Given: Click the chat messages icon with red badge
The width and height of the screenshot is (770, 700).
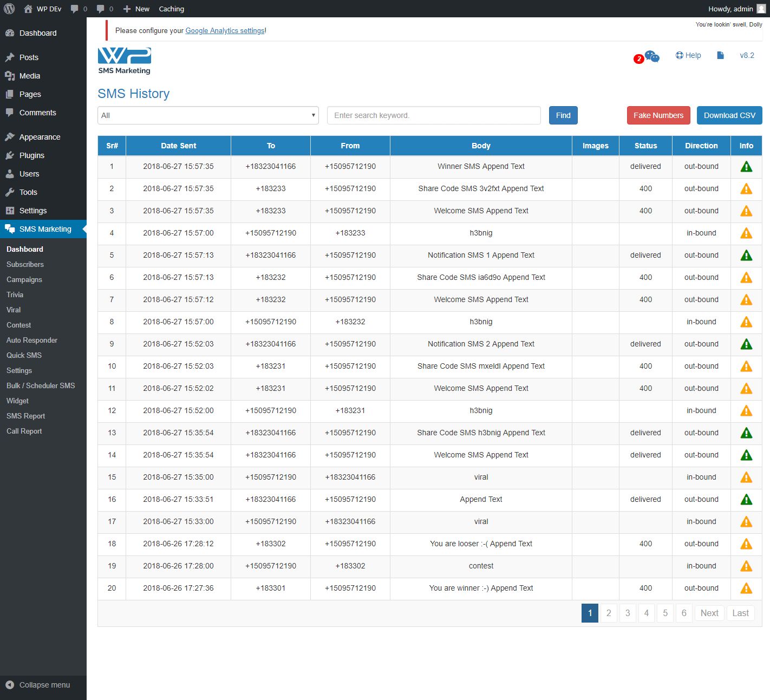Looking at the screenshot, I should pos(651,56).
